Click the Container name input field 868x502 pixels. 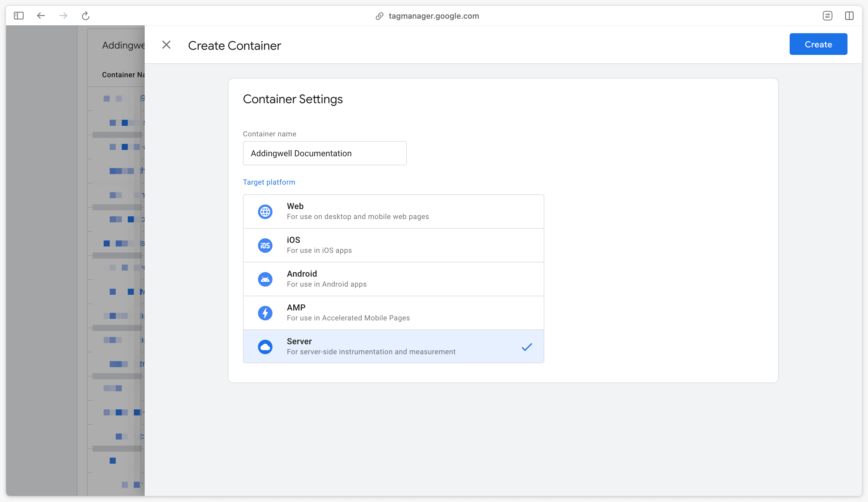click(x=325, y=153)
